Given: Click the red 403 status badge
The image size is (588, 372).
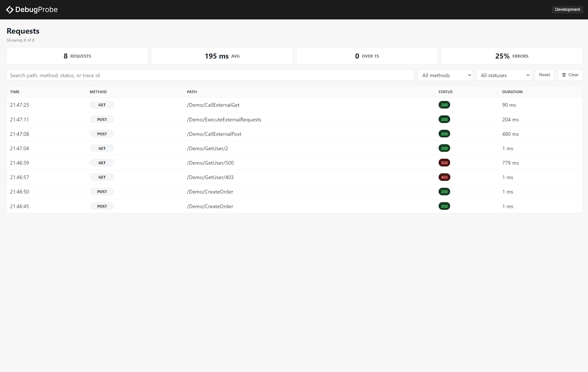Looking at the screenshot, I should 444,177.
